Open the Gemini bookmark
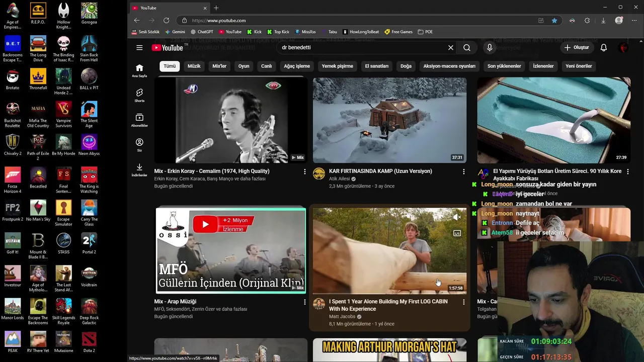The height and width of the screenshot is (362, 644). [x=175, y=32]
